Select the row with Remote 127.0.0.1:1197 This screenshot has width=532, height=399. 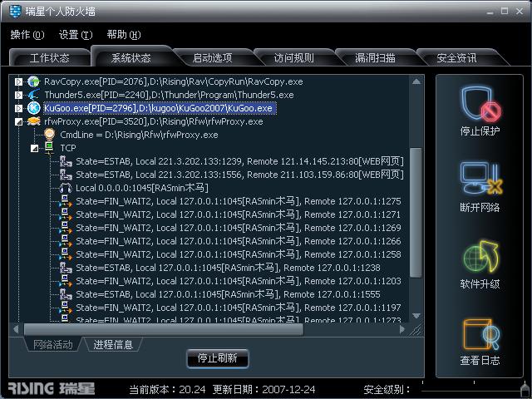click(x=239, y=308)
